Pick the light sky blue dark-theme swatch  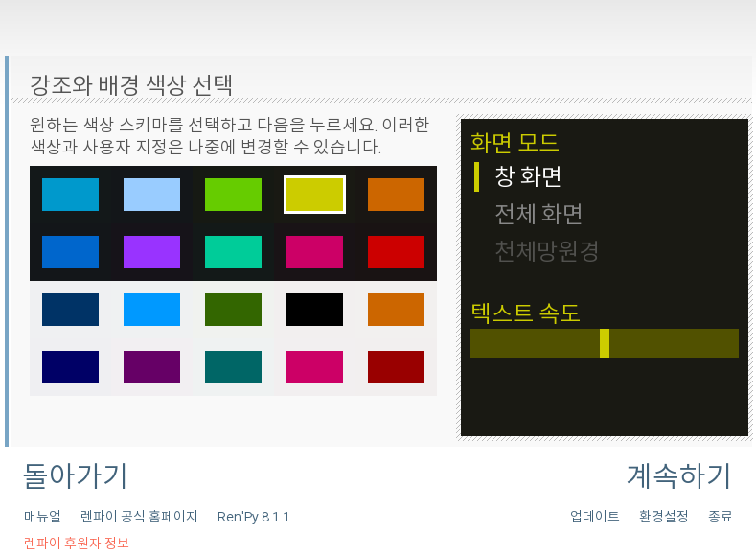tap(152, 195)
